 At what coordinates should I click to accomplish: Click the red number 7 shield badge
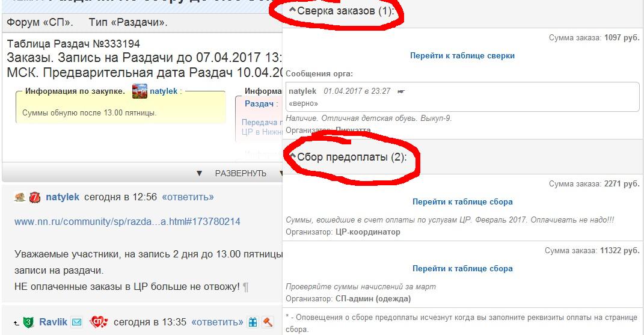34,197
